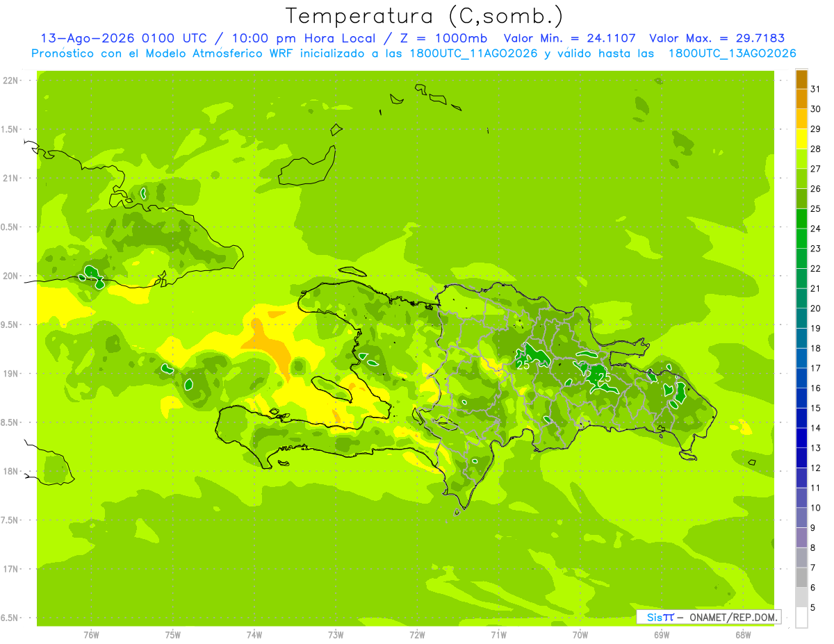Screen dimensions: 834x644
Task: Click the "68W" longitude axis label
Action: coord(743,635)
